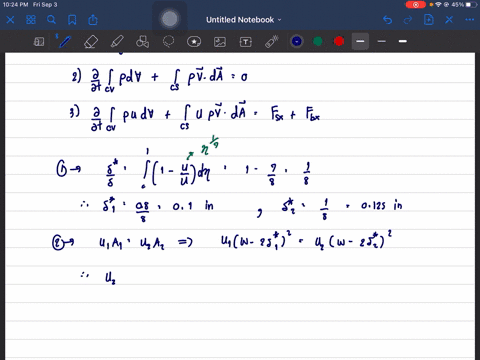
Task: Open the Elements/stickers tool
Action: [194, 42]
